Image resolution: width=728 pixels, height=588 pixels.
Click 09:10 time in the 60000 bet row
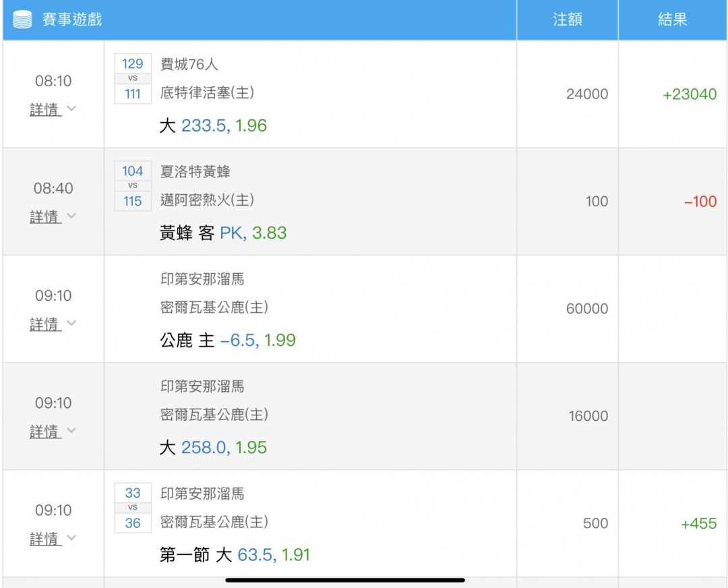point(53,296)
